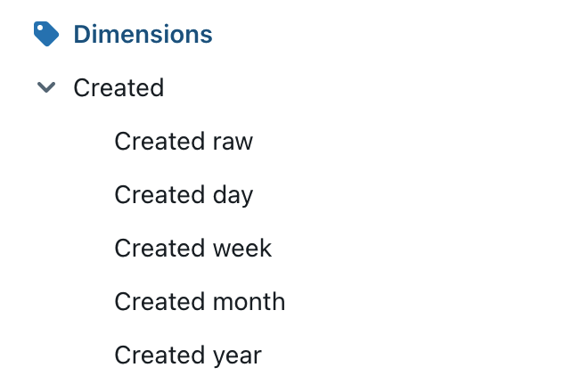This screenshot has height=392, width=581.
Task: Choose the Created day dimension
Action: 184,195
